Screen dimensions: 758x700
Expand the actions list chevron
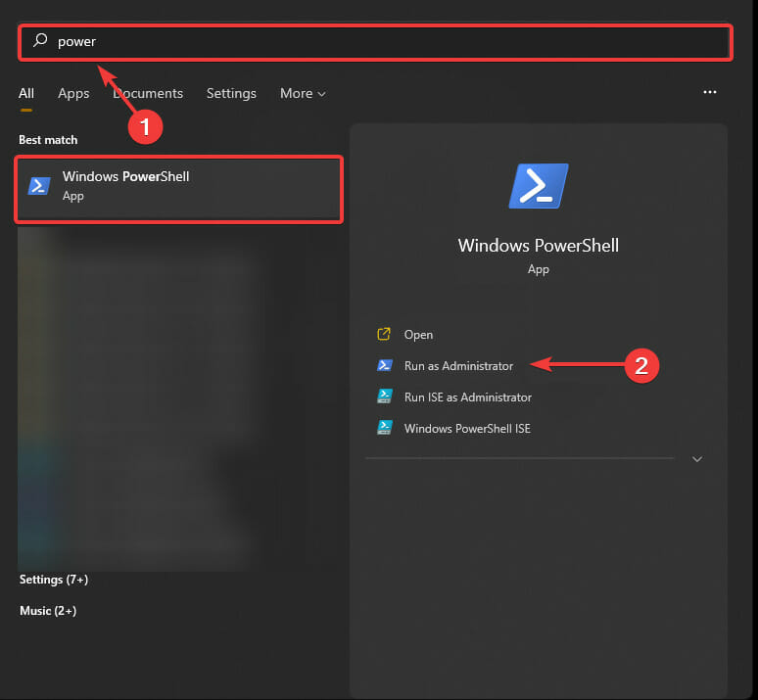697,458
